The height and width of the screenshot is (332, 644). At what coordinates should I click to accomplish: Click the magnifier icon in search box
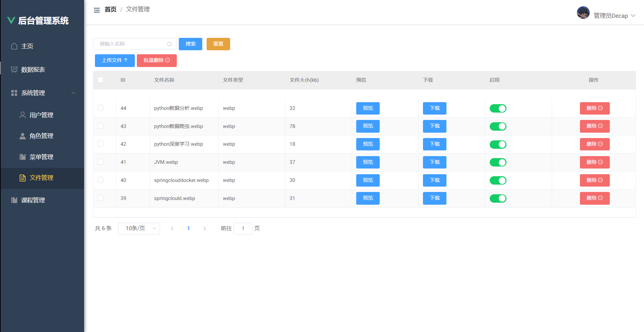coord(169,44)
